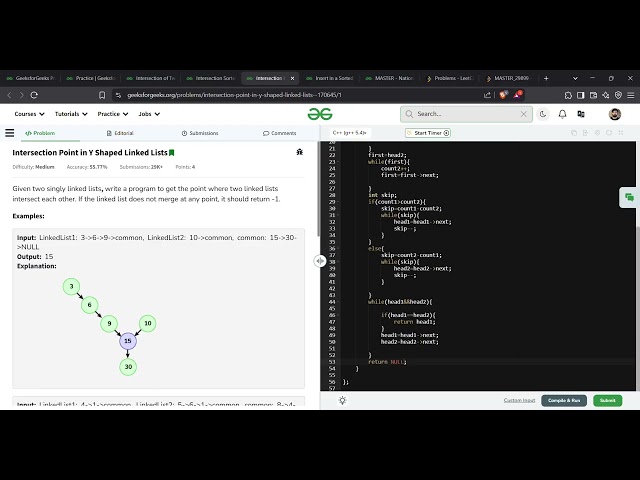Go forward with browser forward arrow
Image resolution: width=640 pixels, height=480 pixels.
[22, 95]
